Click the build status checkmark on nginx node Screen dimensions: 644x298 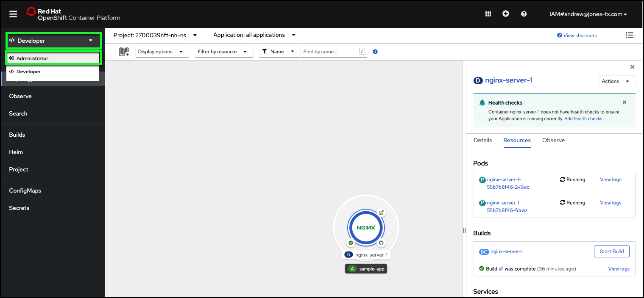351,243
